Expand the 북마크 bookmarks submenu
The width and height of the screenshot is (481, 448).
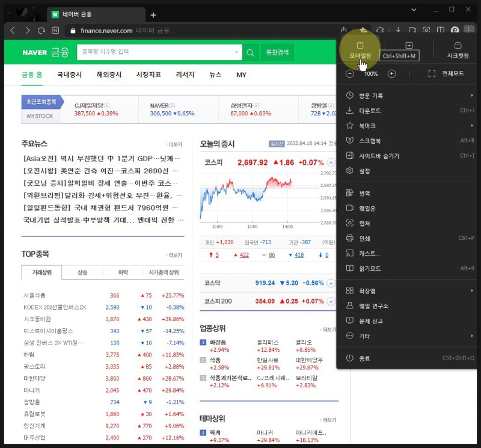coord(407,126)
